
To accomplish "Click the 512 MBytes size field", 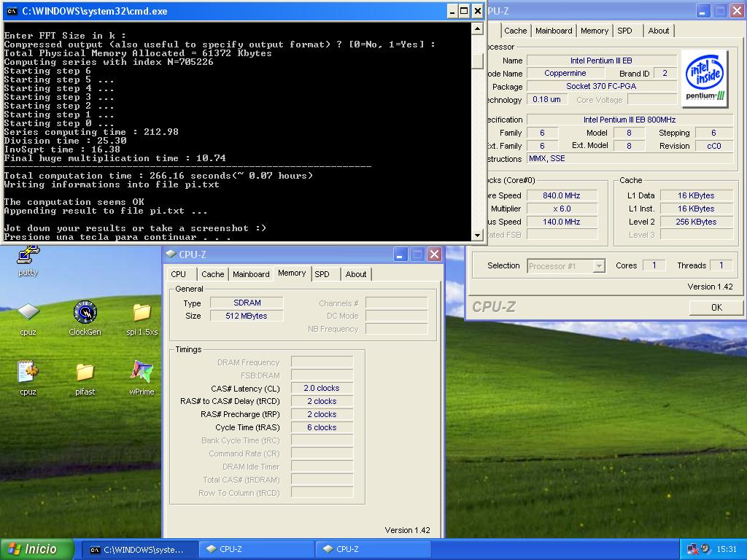I will point(247,316).
